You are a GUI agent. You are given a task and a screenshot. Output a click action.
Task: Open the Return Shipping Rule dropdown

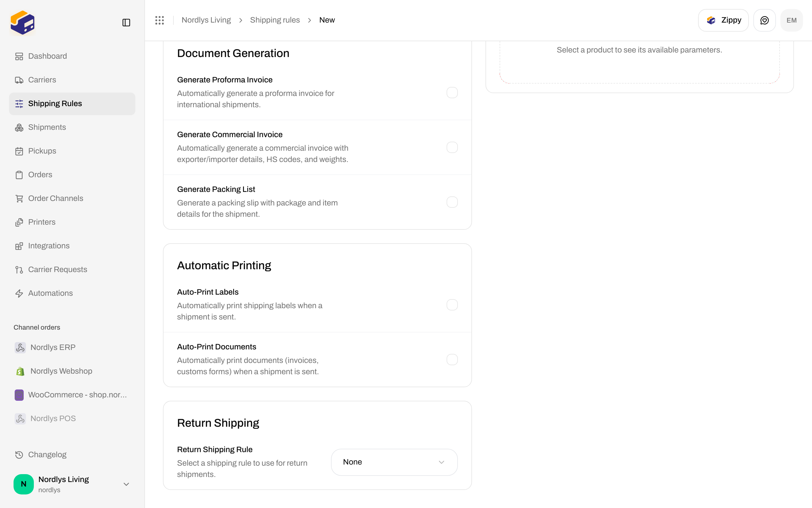click(x=394, y=462)
